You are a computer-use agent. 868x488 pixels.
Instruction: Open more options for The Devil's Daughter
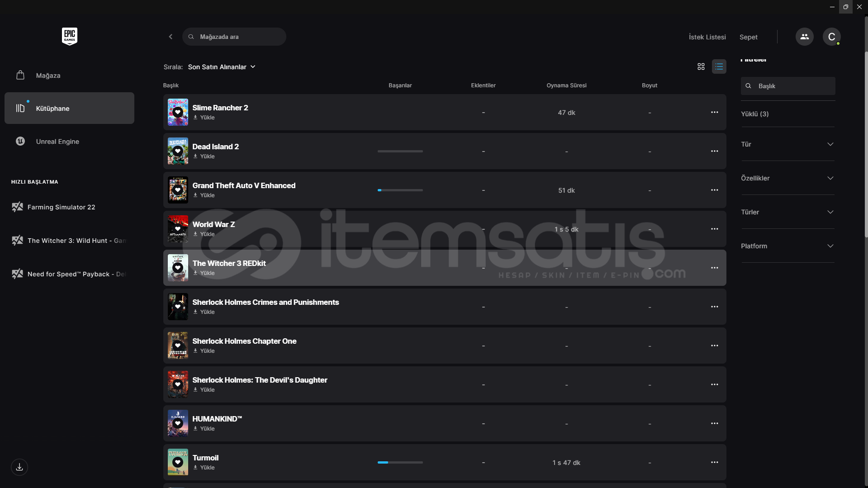715,384
